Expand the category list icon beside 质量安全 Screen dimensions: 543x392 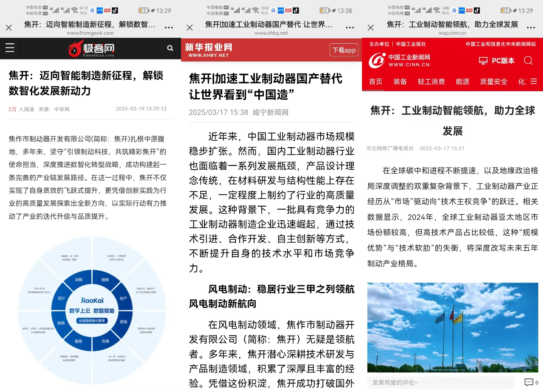[x=534, y=81]
